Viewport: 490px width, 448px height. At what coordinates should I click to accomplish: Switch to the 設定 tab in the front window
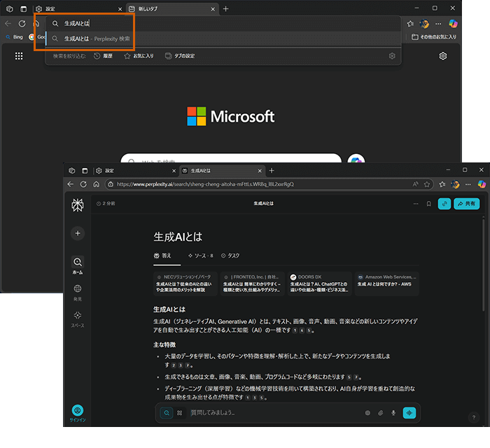(x=136, y=171)
